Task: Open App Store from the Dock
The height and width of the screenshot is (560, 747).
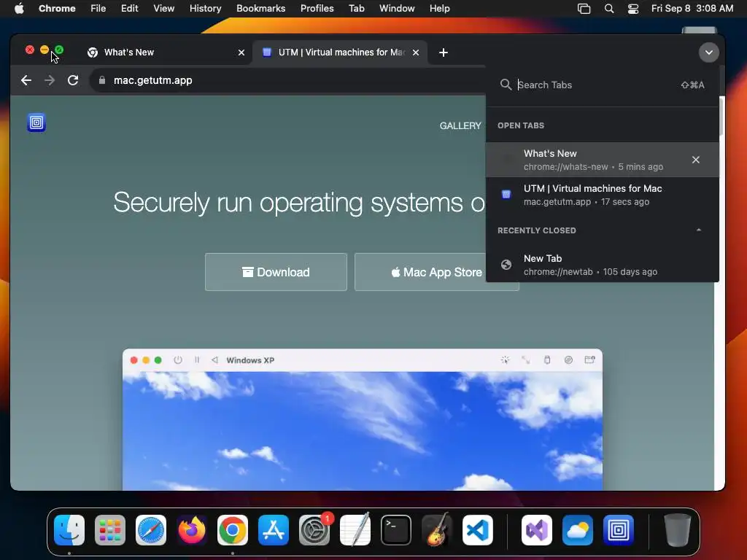Action: [x=274, y=530]
